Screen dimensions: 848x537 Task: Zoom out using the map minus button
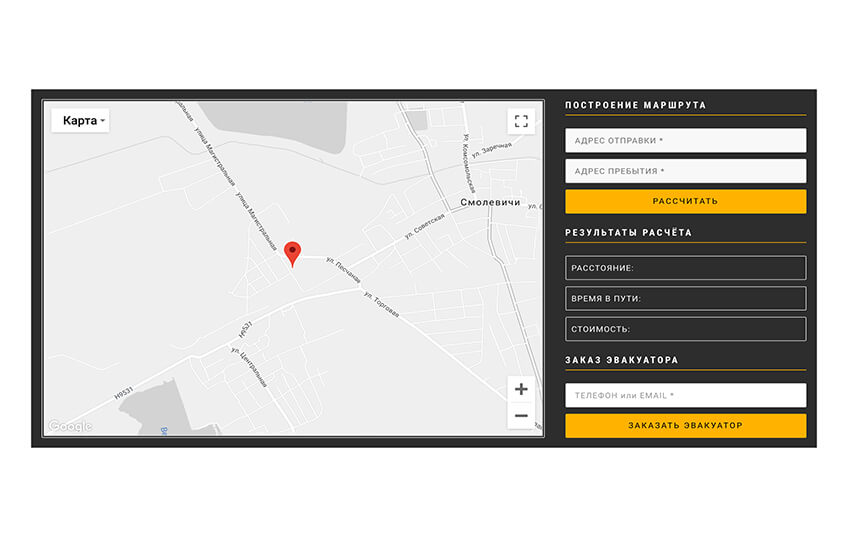[520, 416]
